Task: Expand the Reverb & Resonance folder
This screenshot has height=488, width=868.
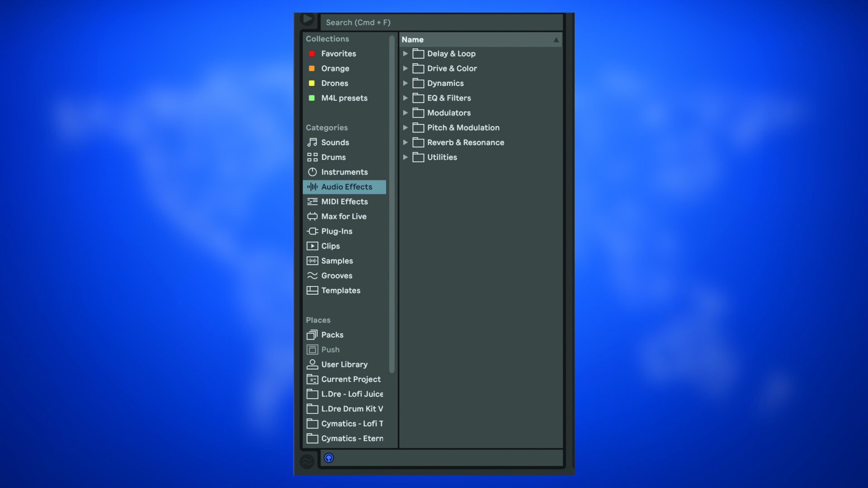Action: (x=405, y=142)
